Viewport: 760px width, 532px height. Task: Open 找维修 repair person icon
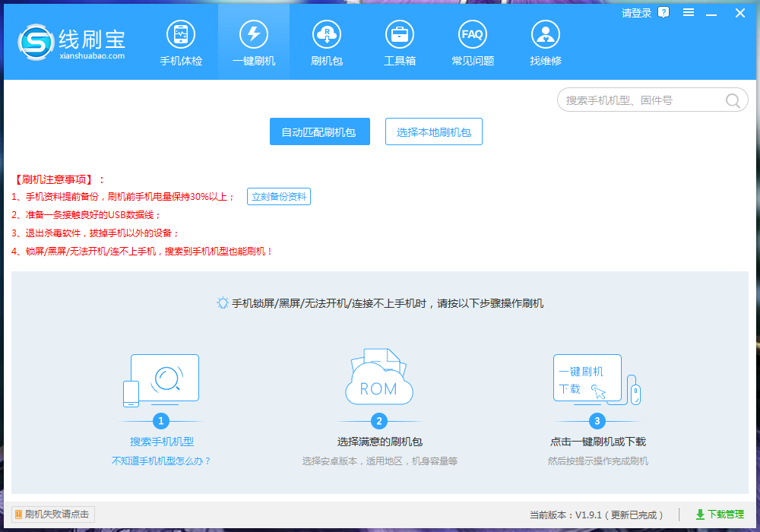(546, 34)
